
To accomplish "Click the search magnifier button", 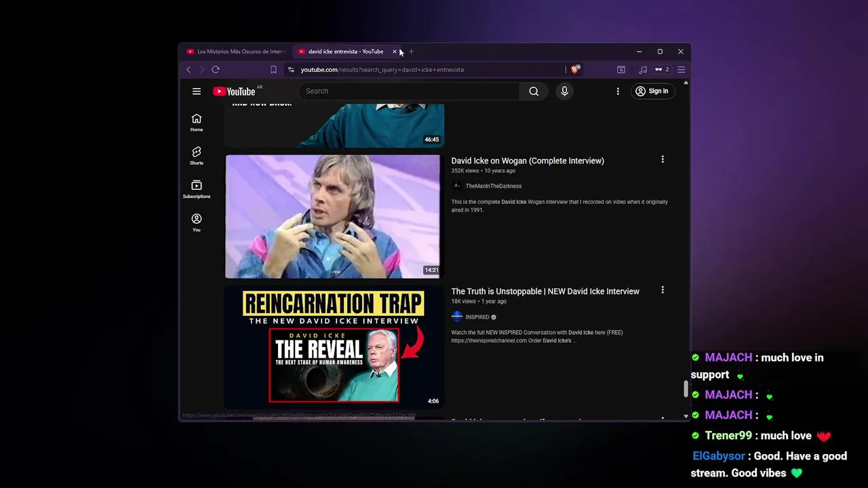I will 534,91.
